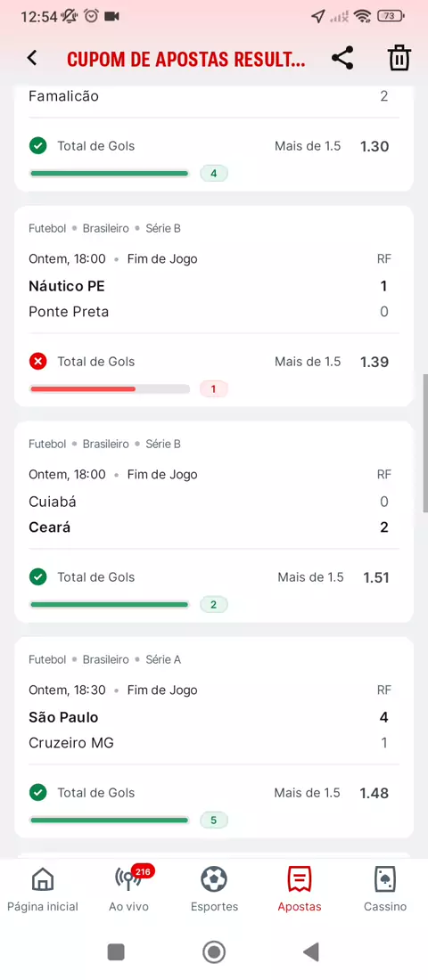Open Ao vivo live section
Screen dimensions: 428x980
[x=129, y=889]
